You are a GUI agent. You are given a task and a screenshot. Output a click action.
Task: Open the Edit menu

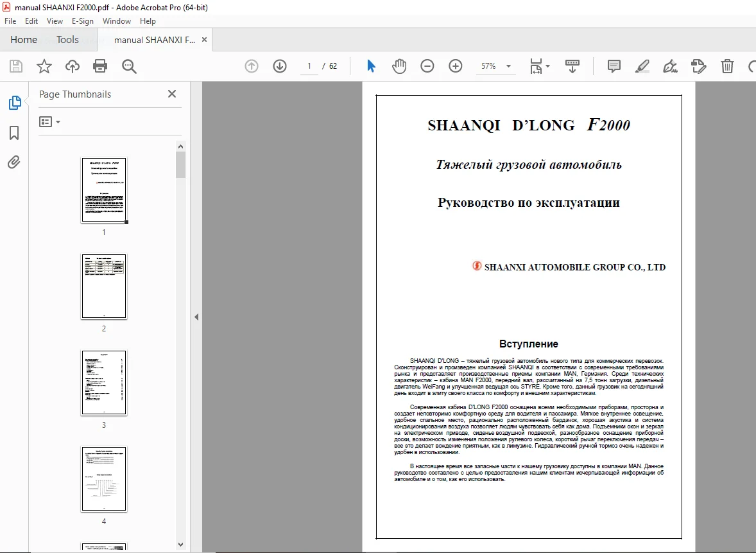(x=31, y=21)
